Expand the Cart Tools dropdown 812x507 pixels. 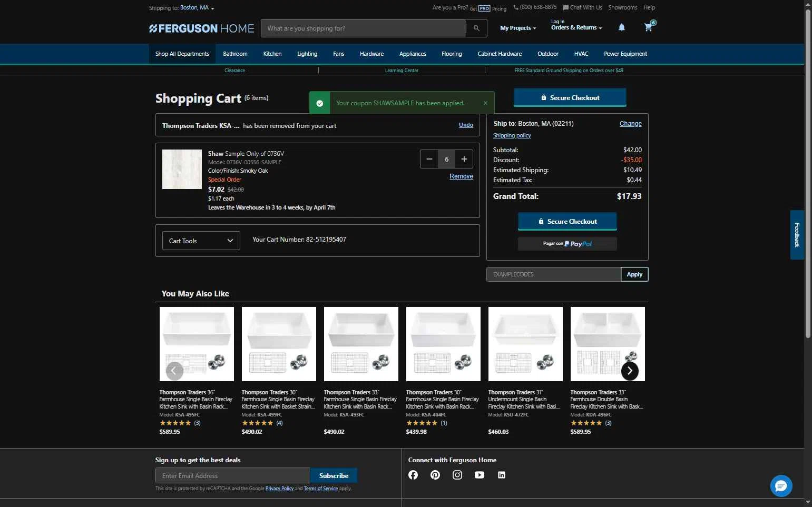pyautogui.click(x=201, y=241)
